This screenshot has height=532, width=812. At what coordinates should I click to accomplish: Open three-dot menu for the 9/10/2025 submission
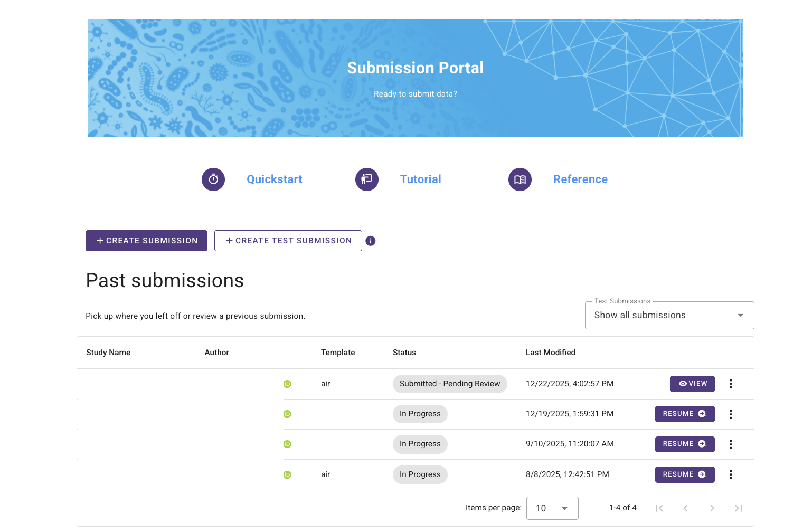point(731,444)
